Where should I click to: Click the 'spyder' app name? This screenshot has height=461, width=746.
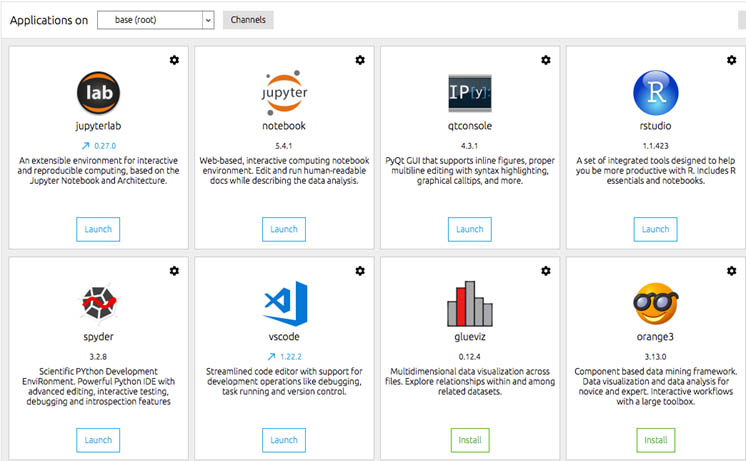[98, 337]
